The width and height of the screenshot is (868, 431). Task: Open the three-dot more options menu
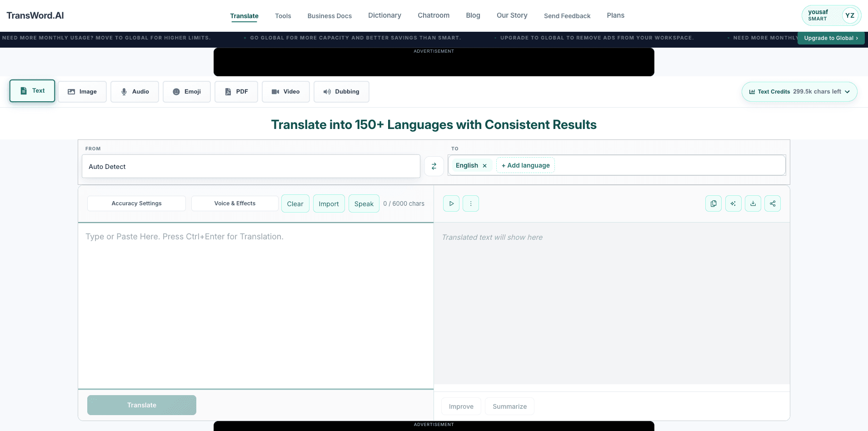point(471,203)
